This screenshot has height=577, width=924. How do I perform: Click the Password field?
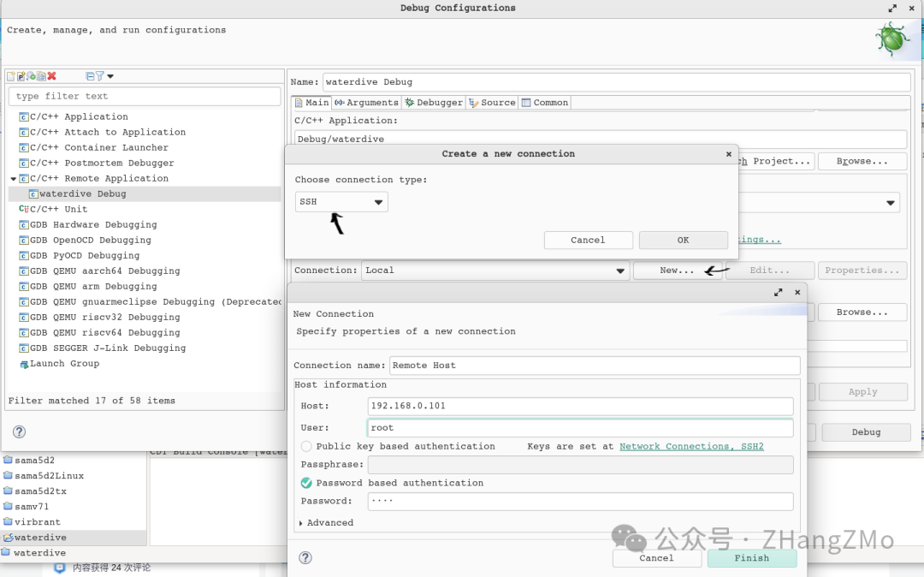(580, 501)
